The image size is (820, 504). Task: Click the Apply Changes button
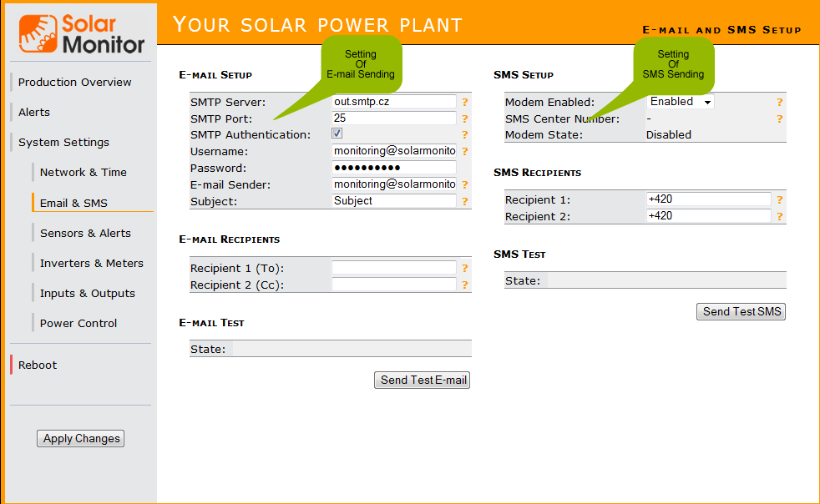tap(81, 438)
